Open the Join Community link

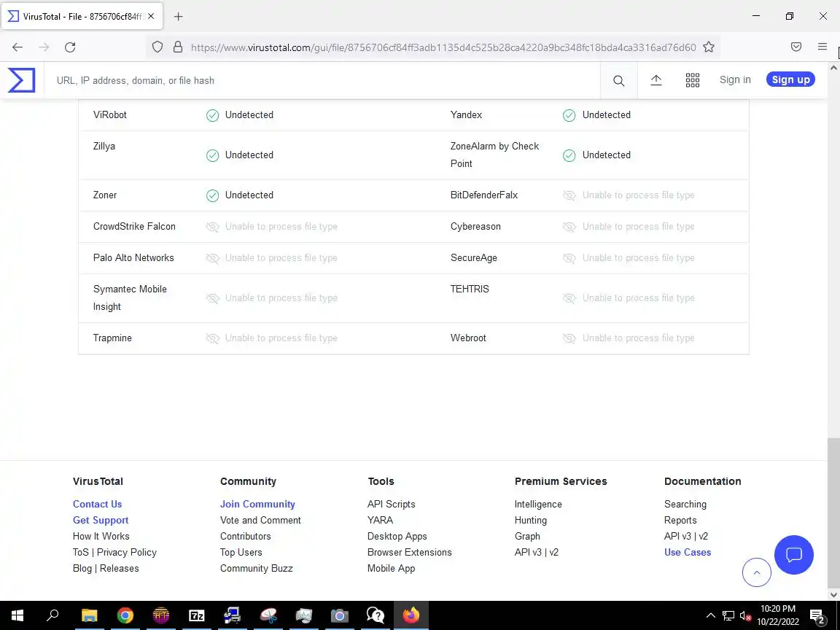(x=257, y=504)
